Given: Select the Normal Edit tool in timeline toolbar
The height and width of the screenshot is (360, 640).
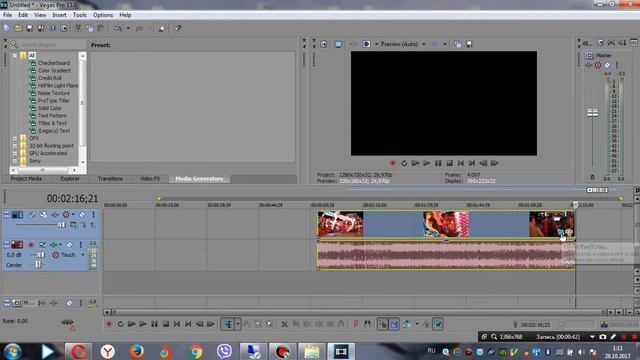Looking at the screenshot, I should click(228, 324).
